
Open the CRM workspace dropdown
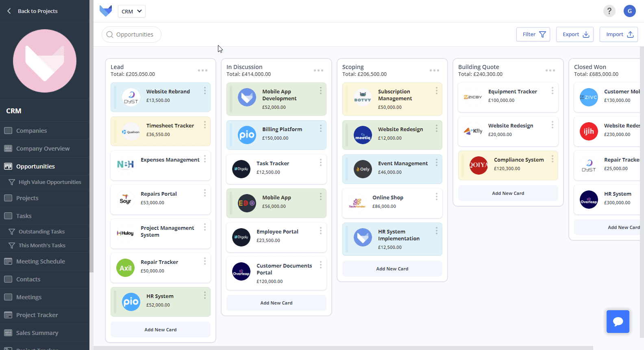(x=131, y=11)
